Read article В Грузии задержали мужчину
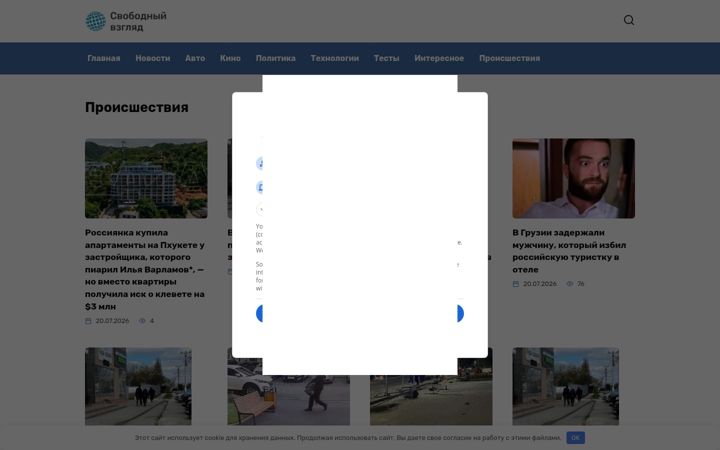This screenshot has width=720, height=450. [x=569, y=251]
